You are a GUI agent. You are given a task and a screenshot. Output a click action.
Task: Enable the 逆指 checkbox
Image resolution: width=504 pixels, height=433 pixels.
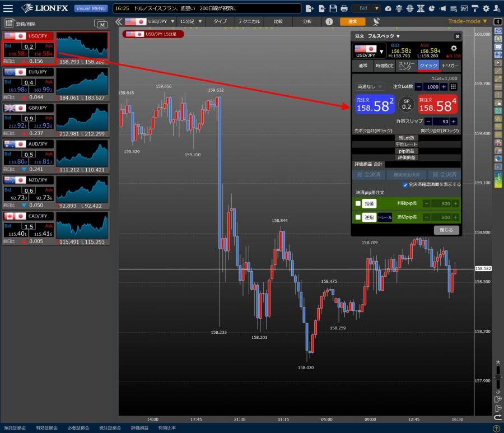358,217
